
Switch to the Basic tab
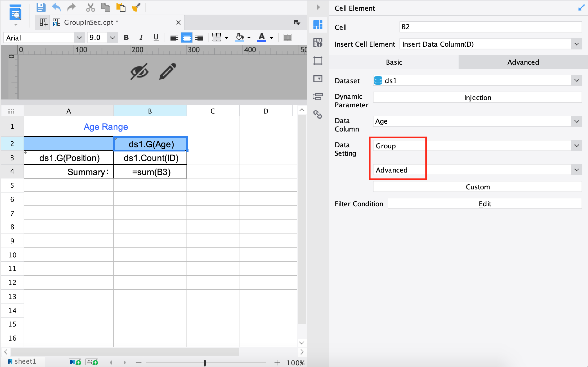coord(394,62)
